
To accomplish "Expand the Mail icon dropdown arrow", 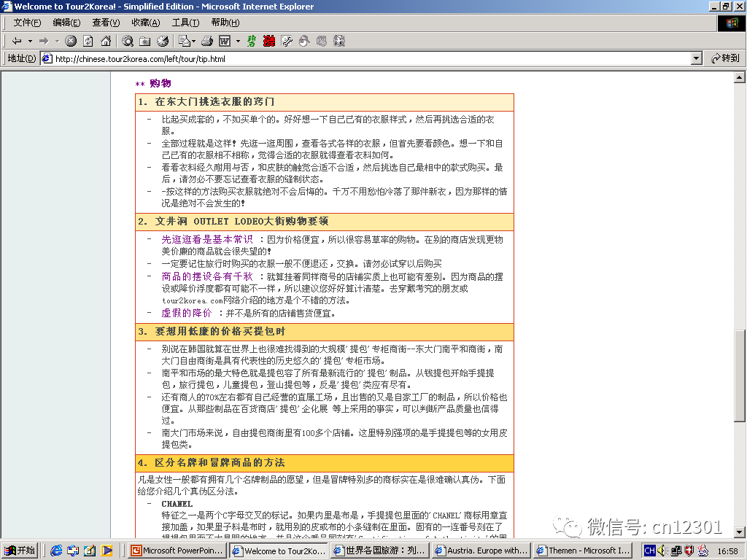I will click(x=193, y=41).
